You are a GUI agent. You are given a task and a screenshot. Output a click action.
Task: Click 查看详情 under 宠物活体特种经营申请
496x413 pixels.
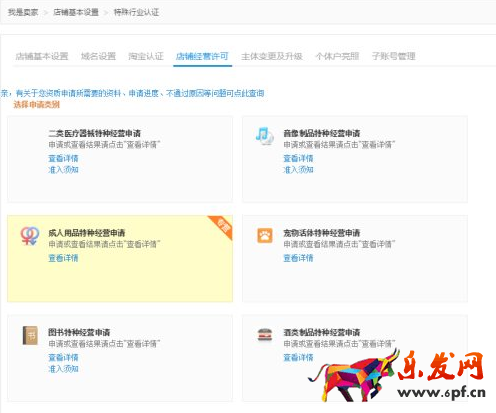click(298, 258)
